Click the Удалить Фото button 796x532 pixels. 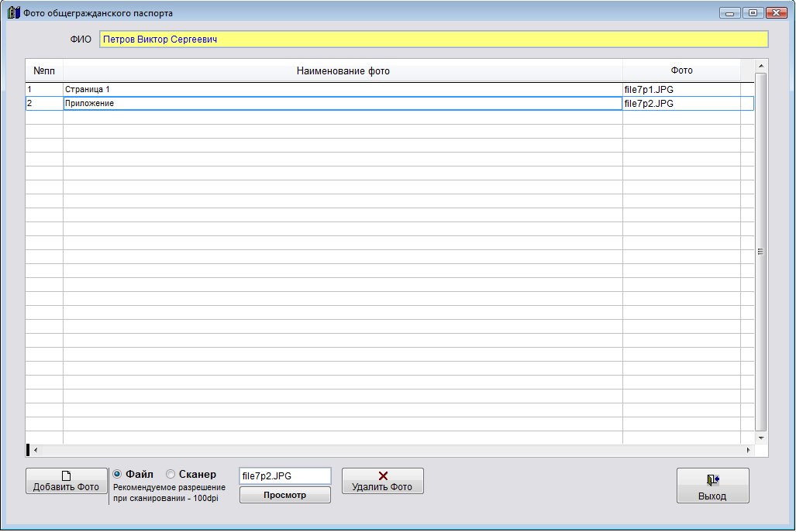click(x=382, y=481)
